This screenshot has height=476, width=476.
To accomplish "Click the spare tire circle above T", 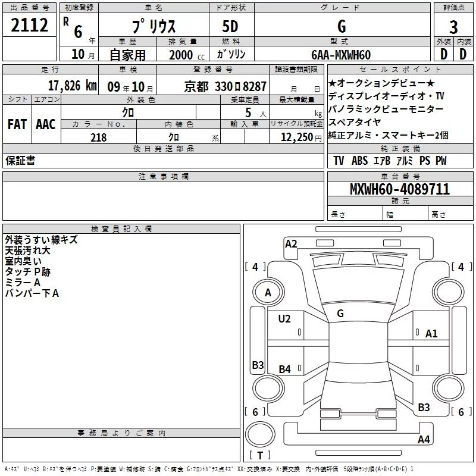I will click(x=260, y=434).
